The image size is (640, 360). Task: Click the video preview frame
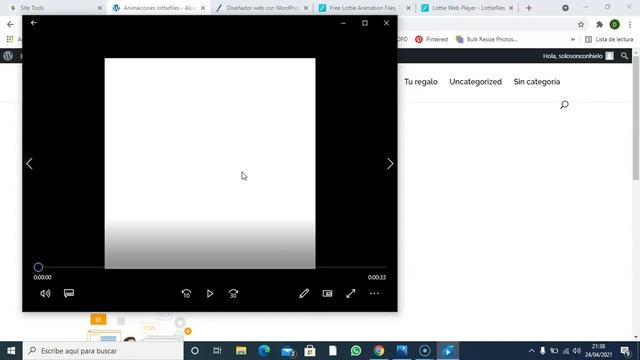(x=210, y=163)
